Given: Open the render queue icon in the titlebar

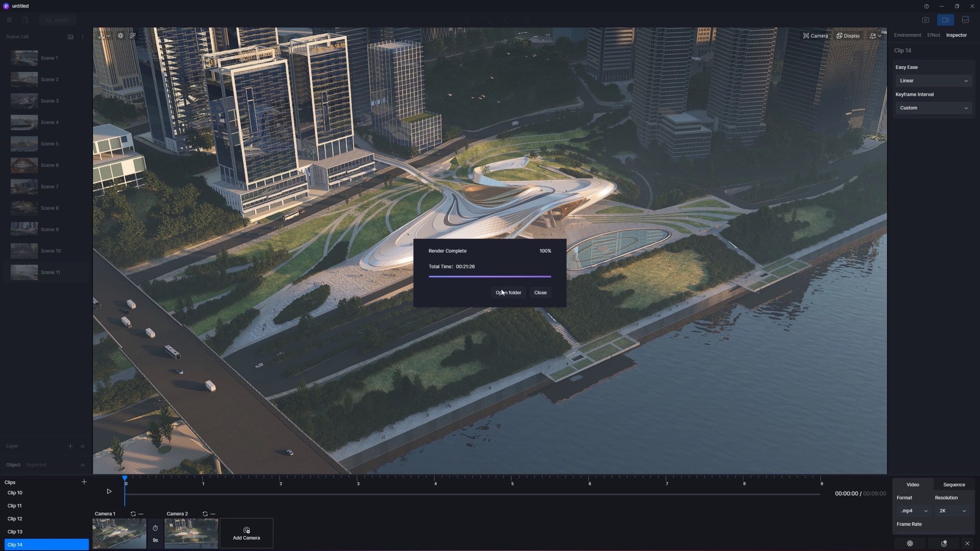Looking at the screenshot, I should tap(965, 20).
